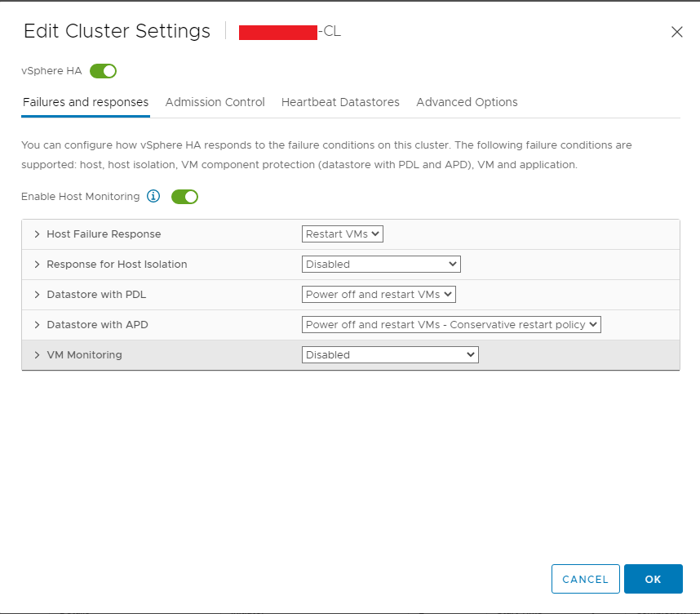This screenshot has width=700, height=614.
Task: Open the Datastore with APD dropdown
Action: (451, 324)
